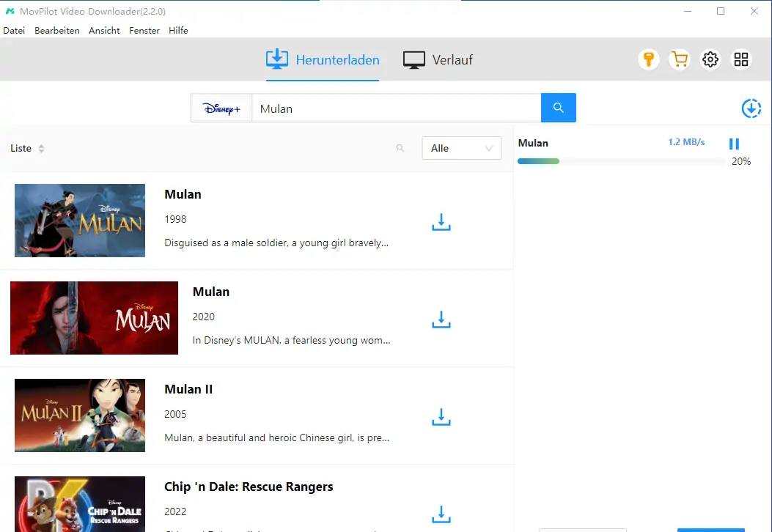Click the Mulan title above year 2020

point(210,292)
